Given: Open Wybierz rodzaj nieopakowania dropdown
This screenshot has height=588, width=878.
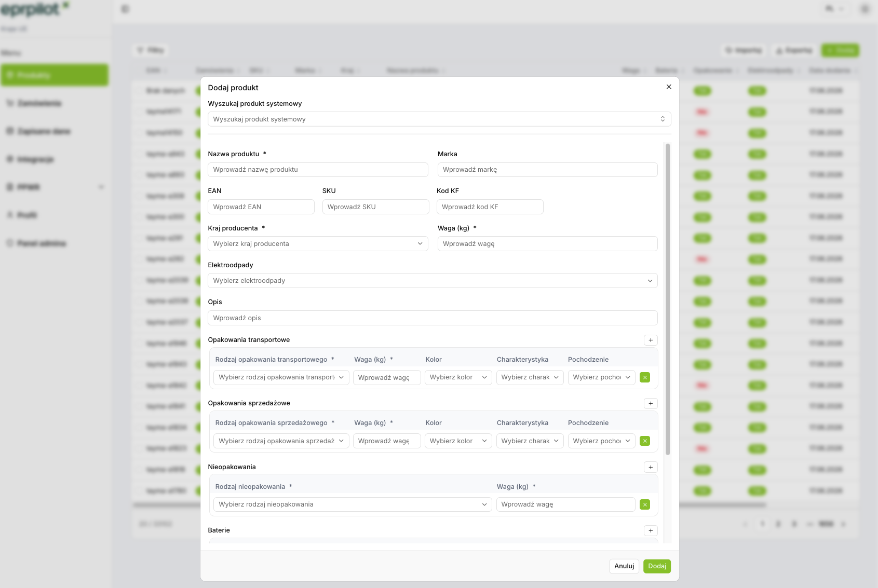Looking at the screenshot, I should 353,504.
